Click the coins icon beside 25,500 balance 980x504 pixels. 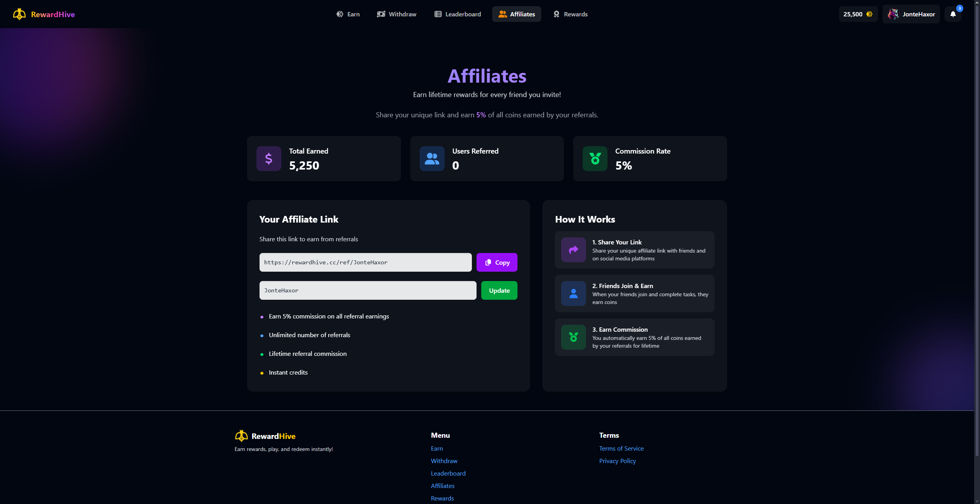point(869,14)
